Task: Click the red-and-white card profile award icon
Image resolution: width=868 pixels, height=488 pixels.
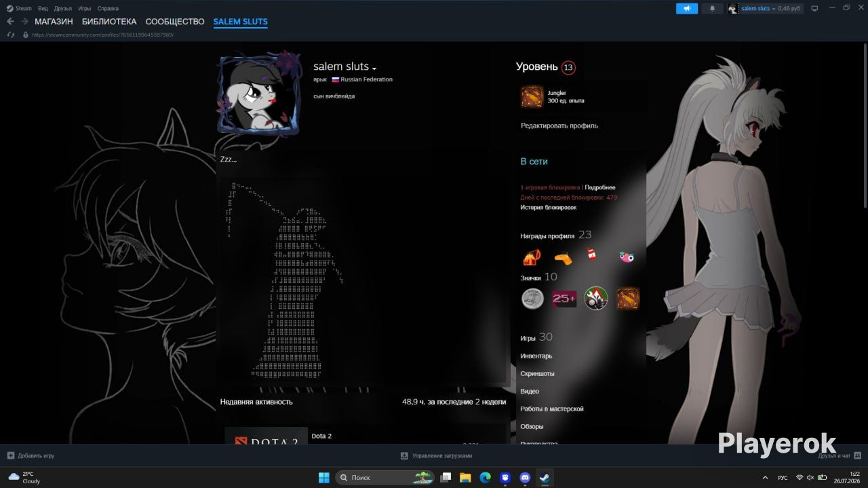Action: coord(591,254)
